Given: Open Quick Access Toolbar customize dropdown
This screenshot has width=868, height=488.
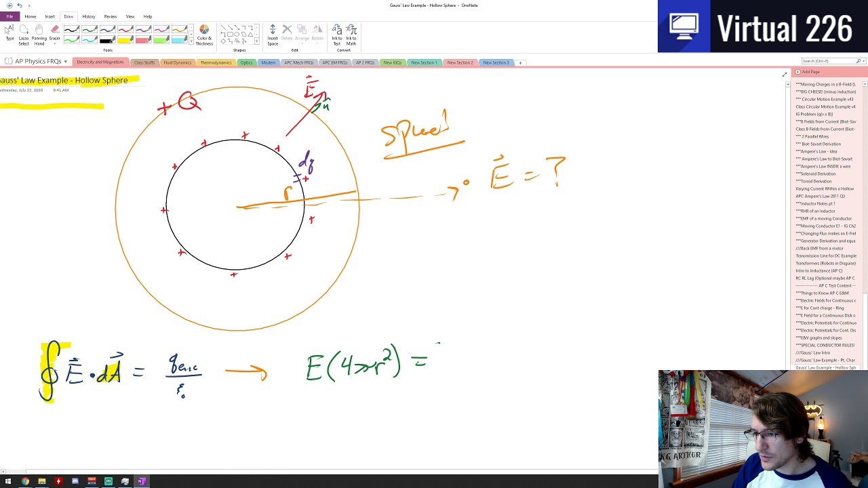Looking at the screenshot, I should 29,5.
